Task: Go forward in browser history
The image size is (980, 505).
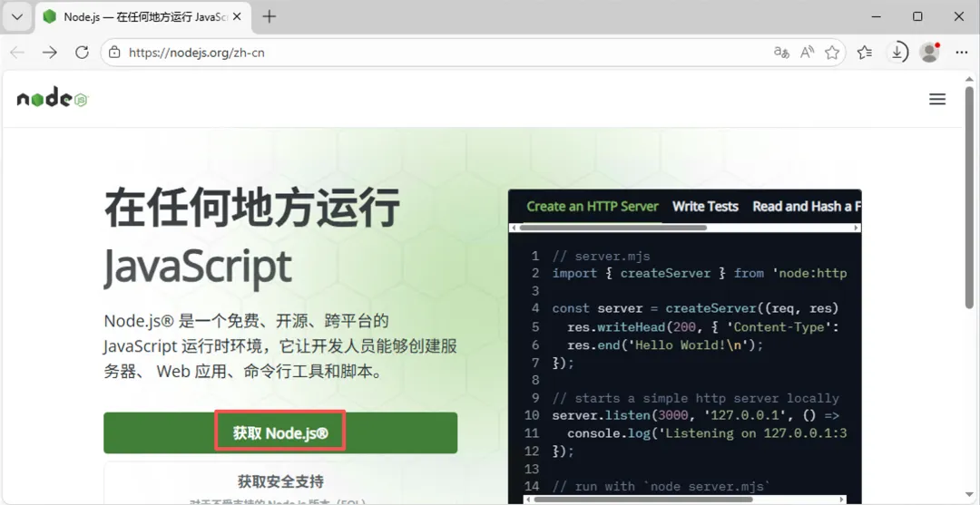Action: click(x=49, y=53)
